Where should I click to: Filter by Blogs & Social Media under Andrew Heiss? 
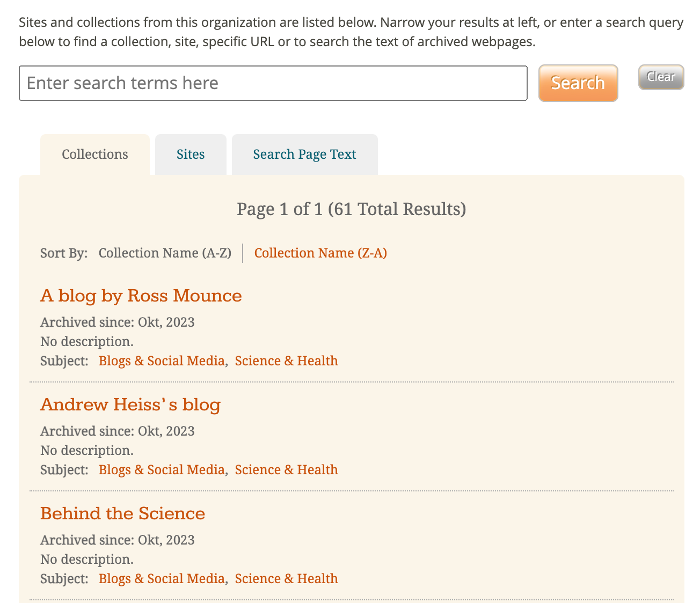point(162,470)
